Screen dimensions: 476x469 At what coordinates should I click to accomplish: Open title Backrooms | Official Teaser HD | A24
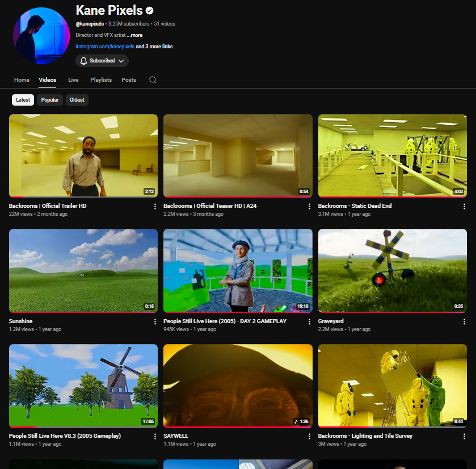coord(210,206)
